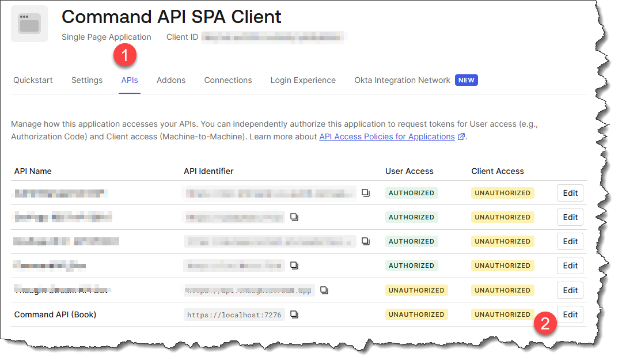Switch to the Settings tab

[87, 80]
